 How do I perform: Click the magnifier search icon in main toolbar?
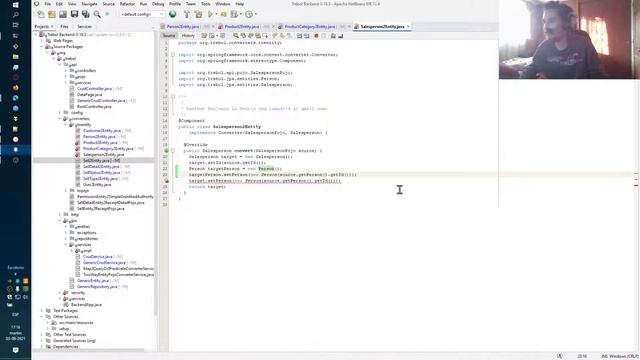coord(97,14)
